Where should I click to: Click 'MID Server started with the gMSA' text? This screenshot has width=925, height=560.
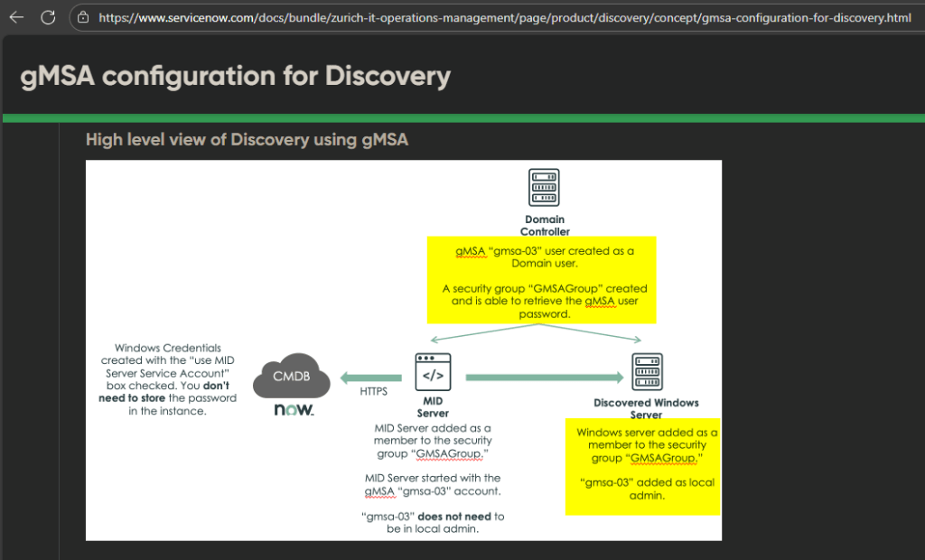tap(432, 484)
